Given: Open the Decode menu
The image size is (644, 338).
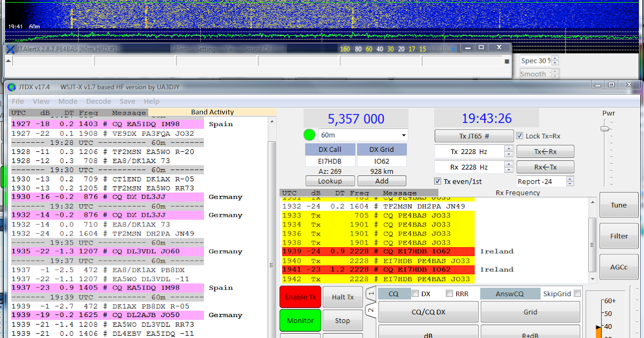Looking at the screenshot, I should (x=99, y=101).
